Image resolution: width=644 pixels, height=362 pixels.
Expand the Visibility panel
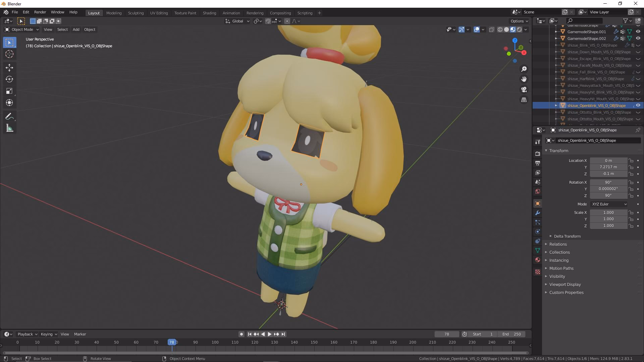click(557, 277)
